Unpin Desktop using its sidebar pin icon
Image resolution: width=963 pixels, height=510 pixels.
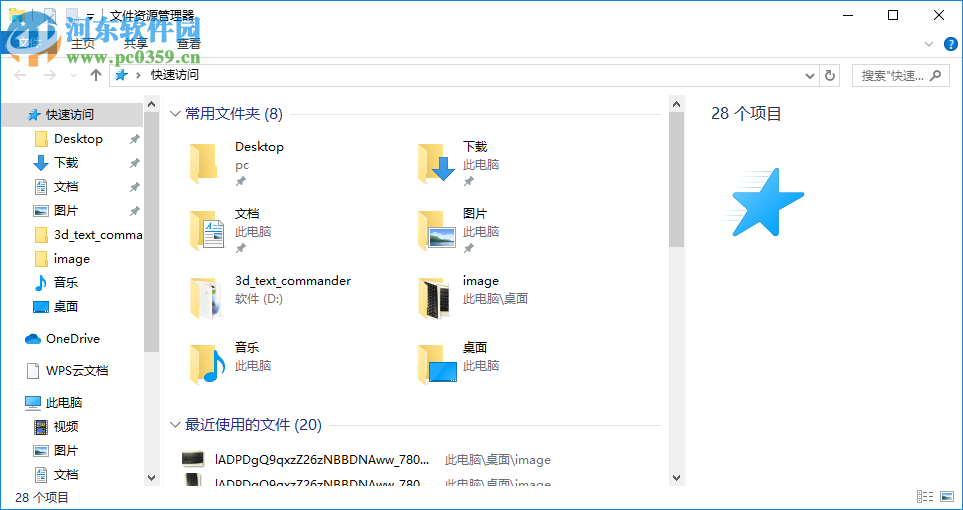click(134, 139)
